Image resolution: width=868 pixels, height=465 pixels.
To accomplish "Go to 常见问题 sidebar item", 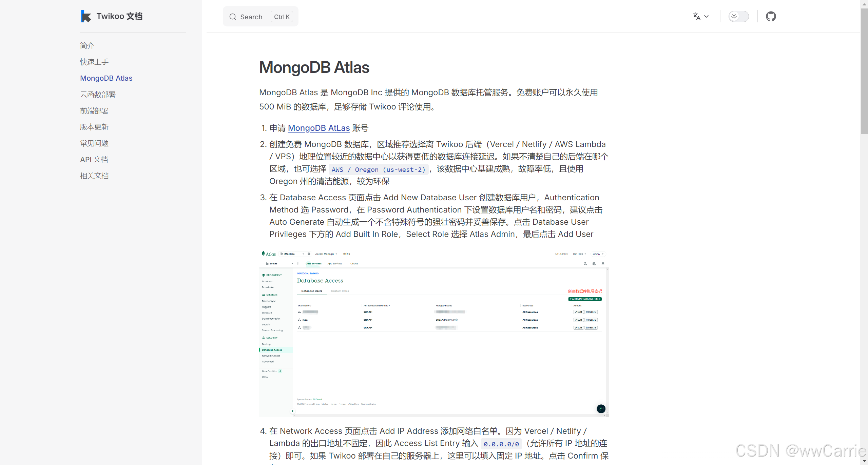I will (x=94, y=143).
